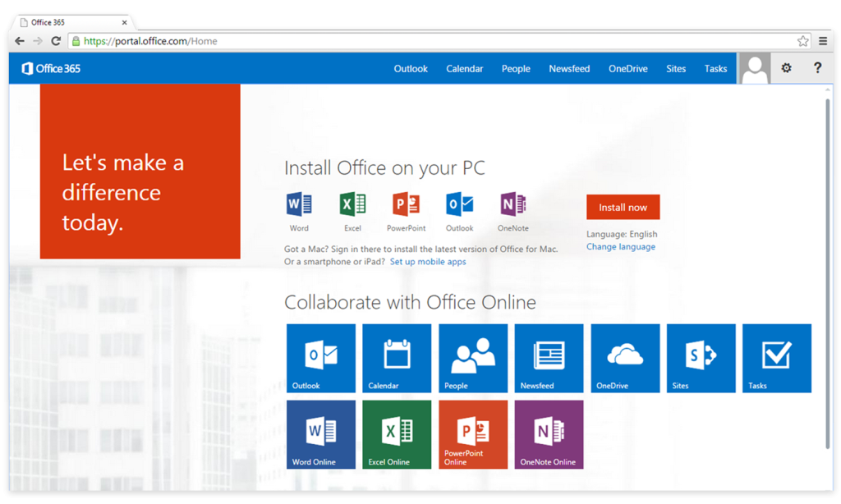Screen dimensions: 841x504
Task: Click the page vertical scrollbar
Action: tap(829, 273)
